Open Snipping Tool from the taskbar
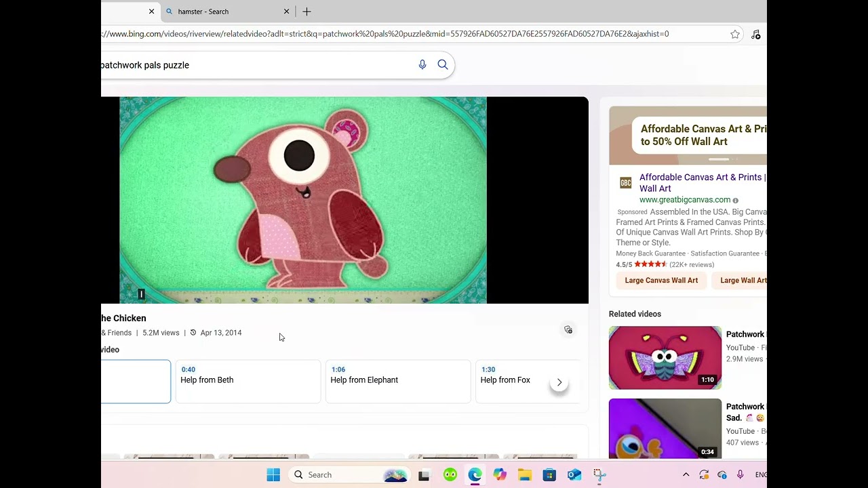Image resolution: width=868 pixels, height=488 pixels. (599, 475)
